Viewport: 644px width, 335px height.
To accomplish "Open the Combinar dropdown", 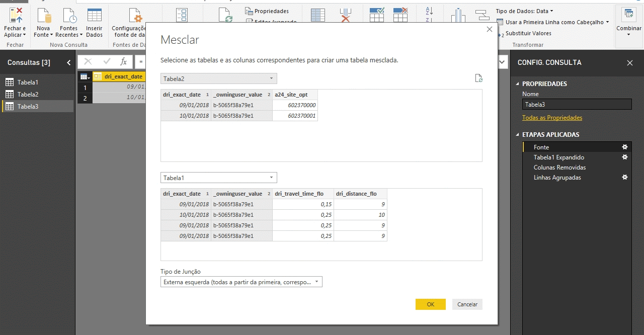I will click(x=629, y=23).
